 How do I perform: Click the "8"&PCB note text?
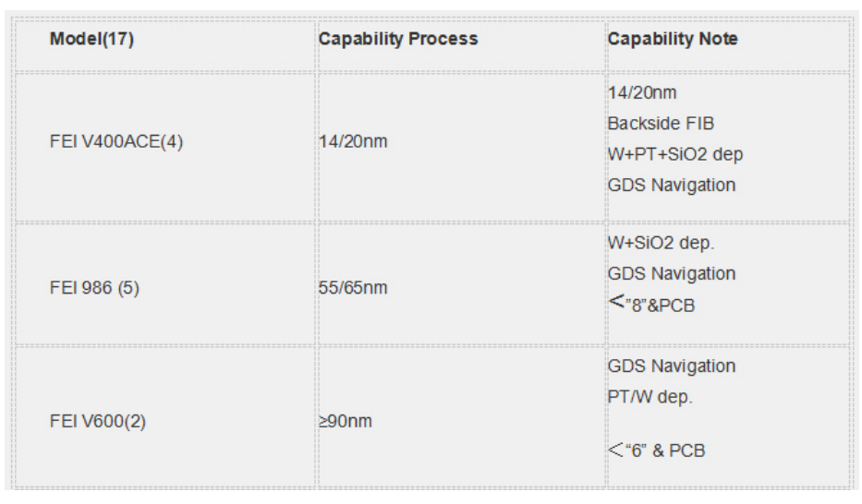(662, 306)
